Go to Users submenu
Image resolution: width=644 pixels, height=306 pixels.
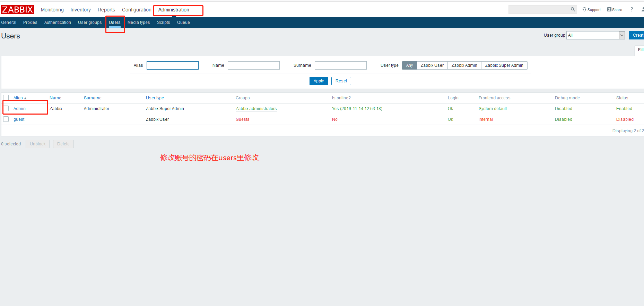point(115,22)
